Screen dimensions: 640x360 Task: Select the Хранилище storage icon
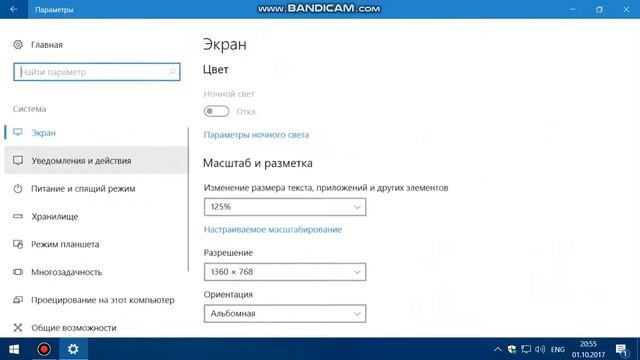[x=18, y=216]
